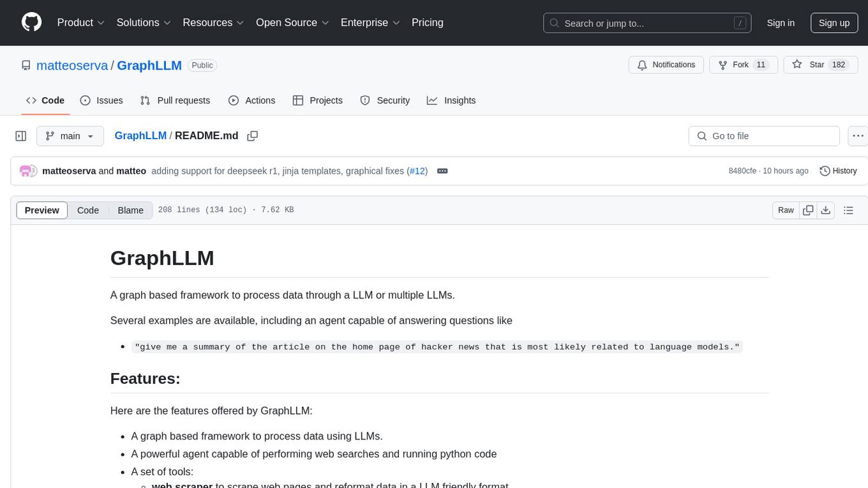Download the raw README file
This screenshot has height=488, width=868.
point(825,210)
